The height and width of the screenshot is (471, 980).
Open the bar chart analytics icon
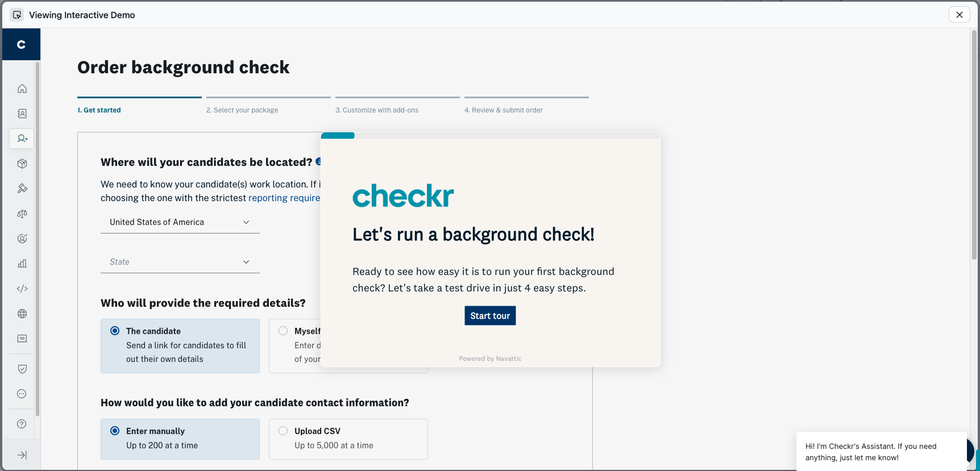[x=22, y=264]
